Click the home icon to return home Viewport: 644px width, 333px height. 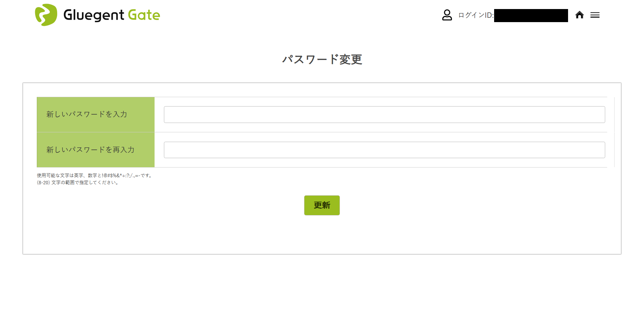pyautogui.click(x=579, y=15)
